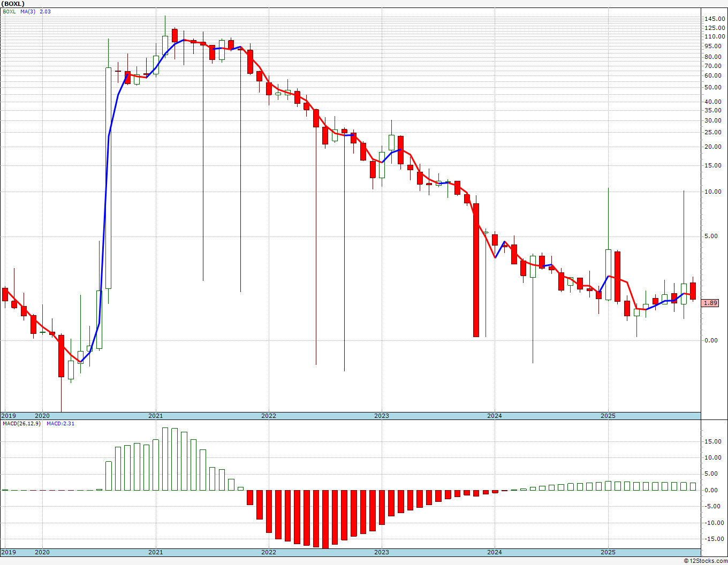Click 2021 on the MACD panel time axis

pyautogui.click(x=155, y=552)
